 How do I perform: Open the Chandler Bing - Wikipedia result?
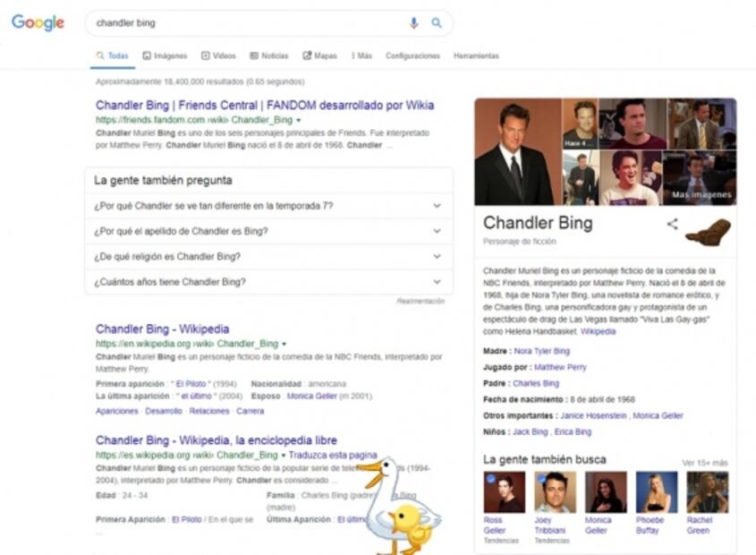pyautogui.click(x=162, y=329)
